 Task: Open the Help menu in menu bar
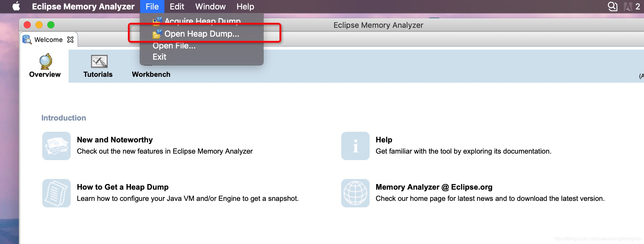coord(245,6)
